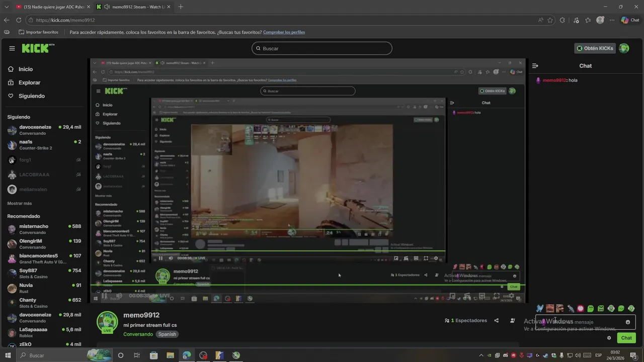Open Nuvia Rust channel
Screen dimensions: 644x362
[x=44, y=288]
